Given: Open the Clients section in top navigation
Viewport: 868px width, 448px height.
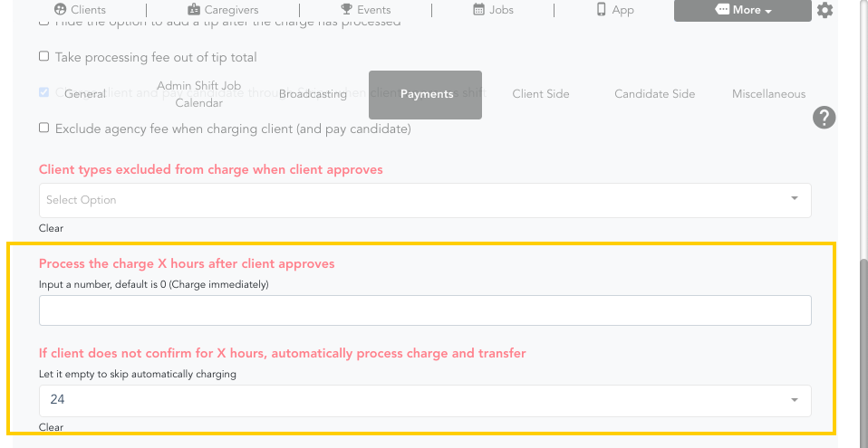Looking at the screenshot, I should (80, 10).
